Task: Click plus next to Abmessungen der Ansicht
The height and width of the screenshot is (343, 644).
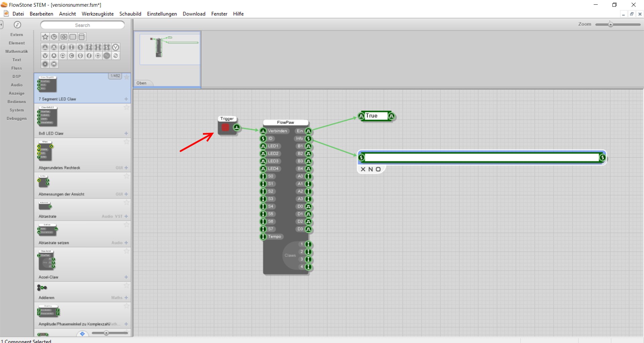Action: (126, 194)
